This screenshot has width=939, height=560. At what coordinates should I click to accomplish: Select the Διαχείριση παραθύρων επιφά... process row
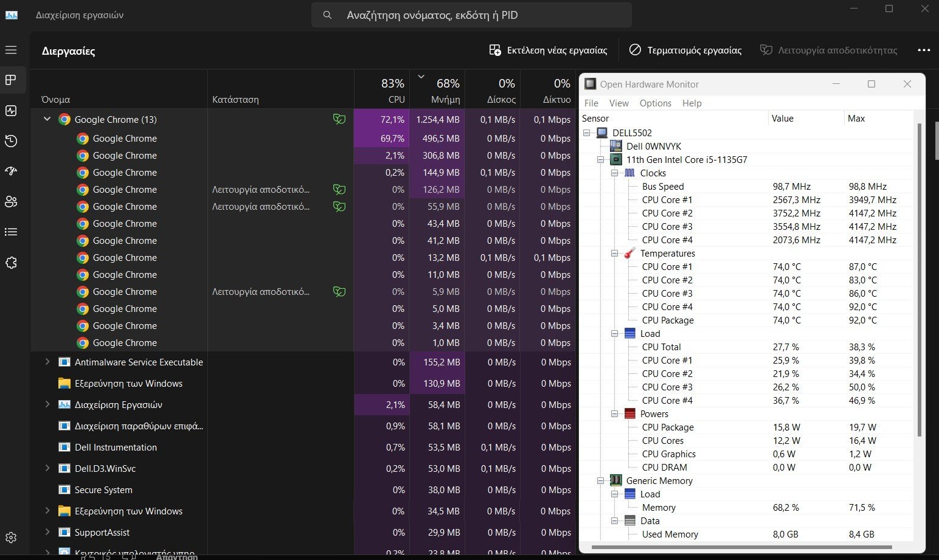click(x=303, y=426)
